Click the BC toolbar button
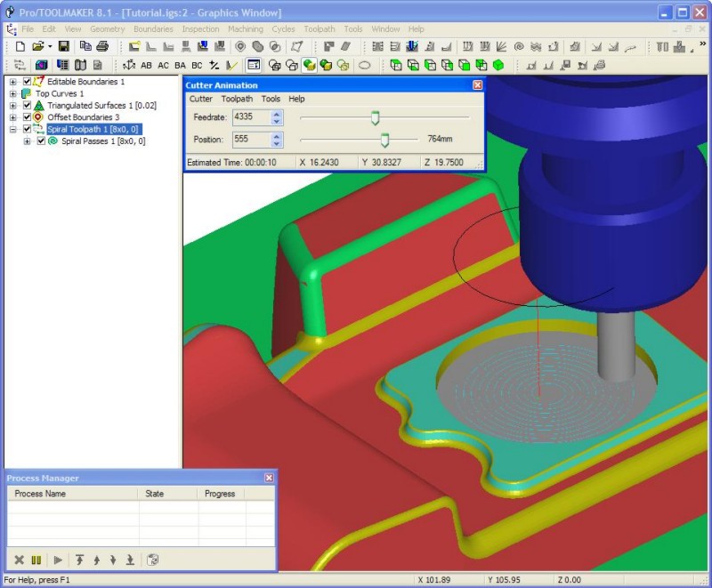The width and height of the screenshot is (712, 588). tap(197, 65)
